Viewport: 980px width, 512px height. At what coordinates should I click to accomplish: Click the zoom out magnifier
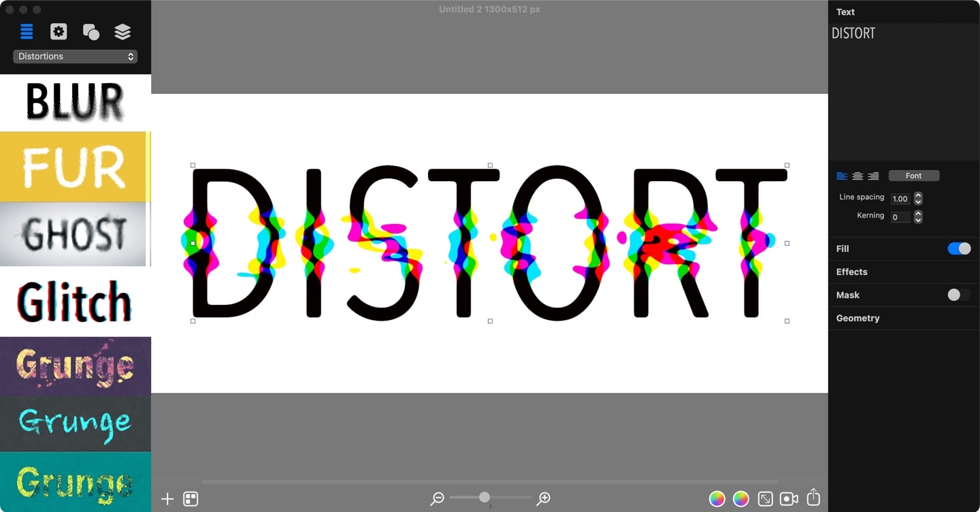(437, 499)
